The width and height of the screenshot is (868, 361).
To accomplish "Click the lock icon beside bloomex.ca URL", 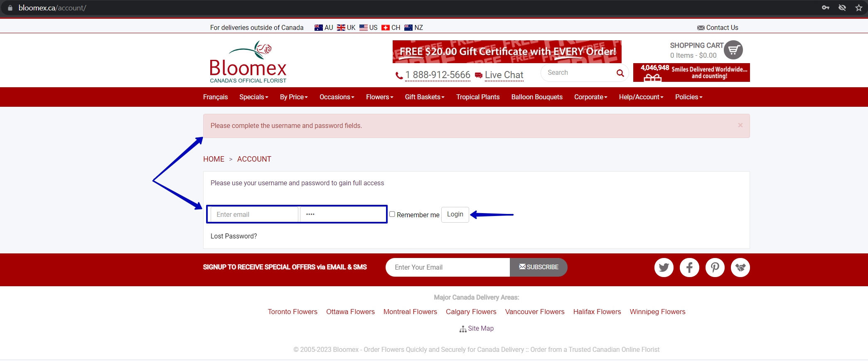I will pyautogui.click(x=10, y=7).
